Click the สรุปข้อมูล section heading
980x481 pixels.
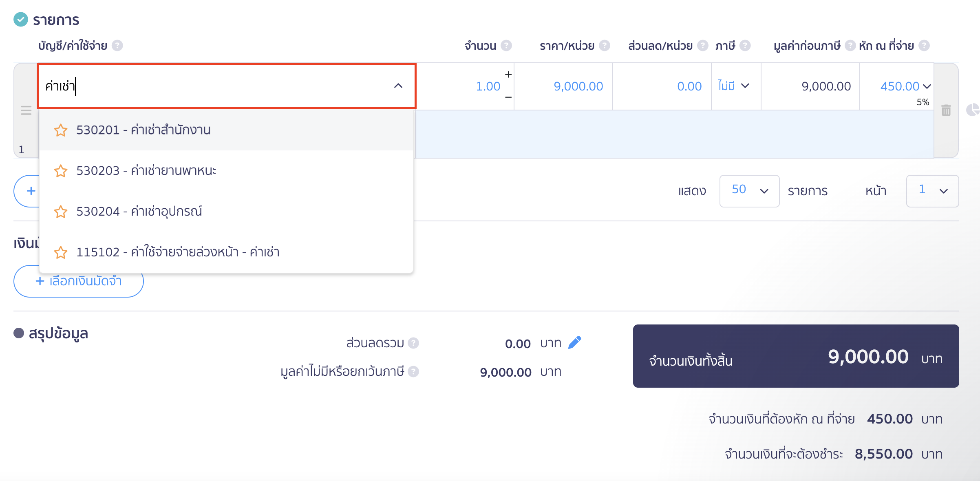coord(58,333)
